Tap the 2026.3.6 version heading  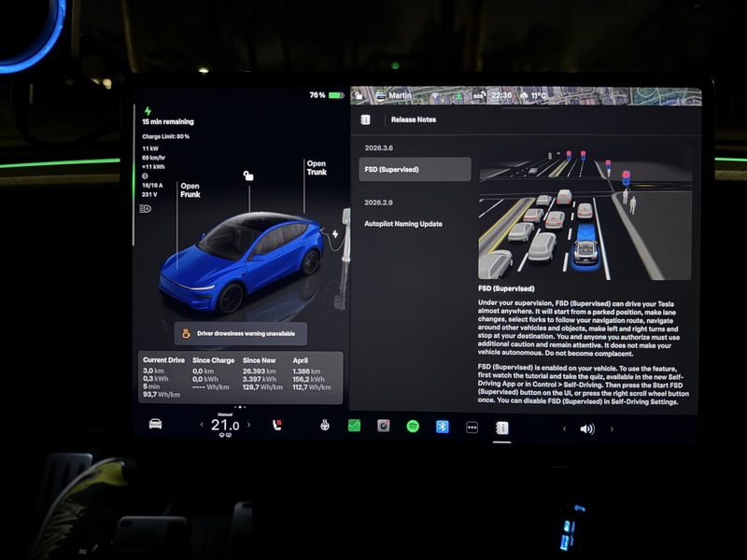[x=379, y=148]
